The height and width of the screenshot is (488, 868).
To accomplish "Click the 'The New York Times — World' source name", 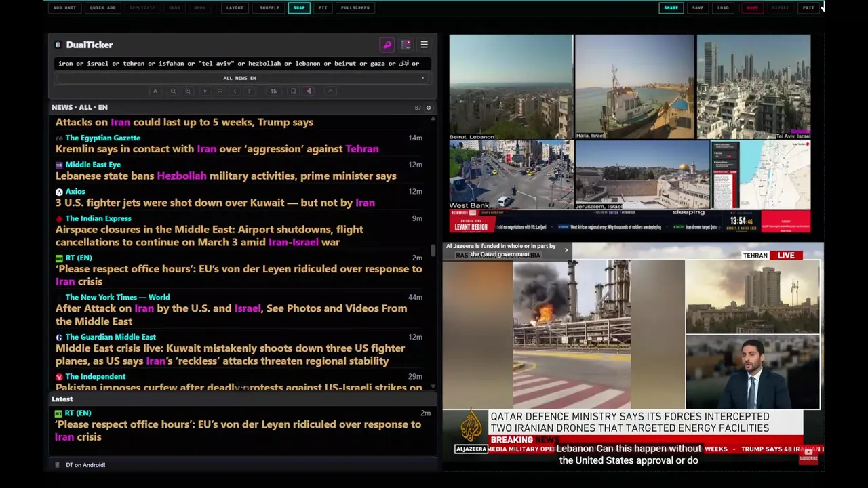I will point(117,298).
